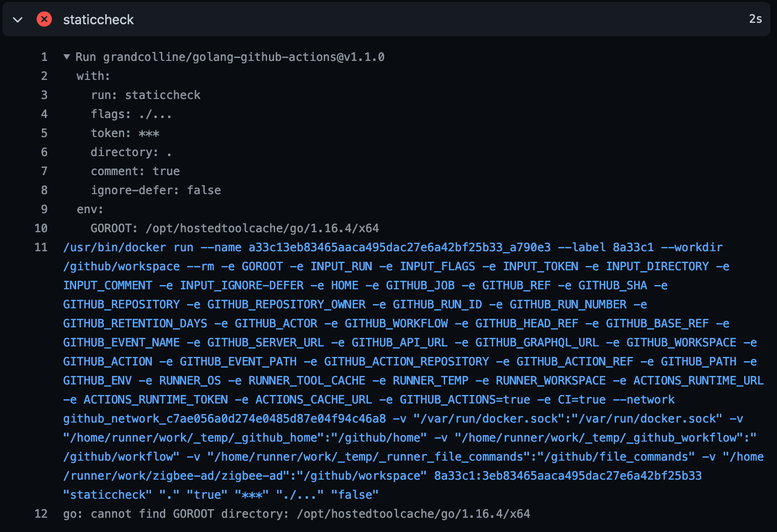
Task: Click 'github_network_c7ae056a0d274e0485d87e04f94c46a8' text
Action: pos(225,419)
